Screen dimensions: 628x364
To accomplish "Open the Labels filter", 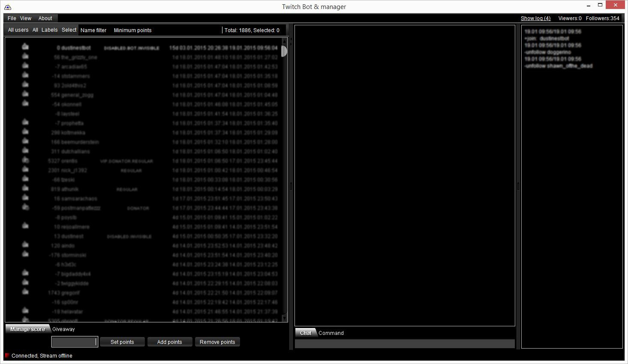I will tap(49, 30).
